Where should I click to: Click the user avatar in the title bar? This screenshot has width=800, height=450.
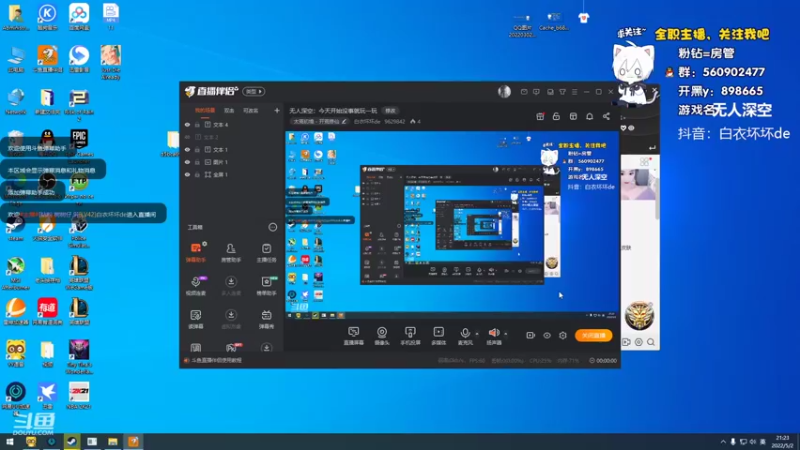[504, 91]
